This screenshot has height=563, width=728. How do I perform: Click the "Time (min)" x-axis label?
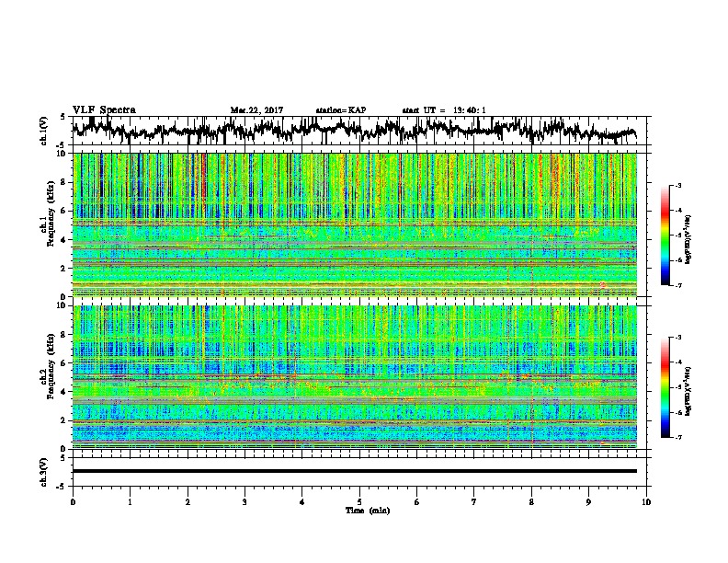[x=368, y=511]
